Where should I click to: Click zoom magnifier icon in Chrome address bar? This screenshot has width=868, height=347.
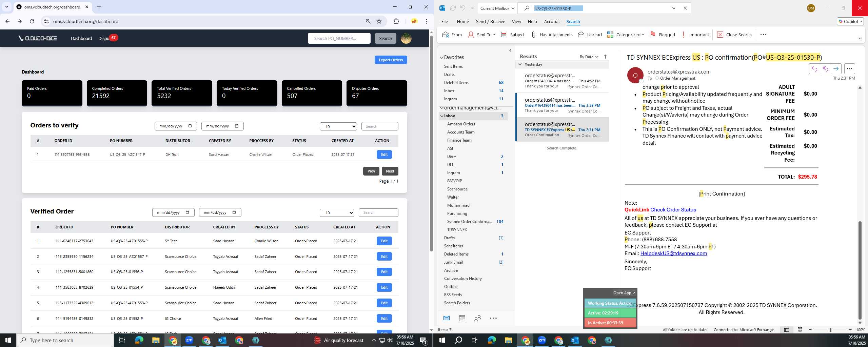point(368,21)
